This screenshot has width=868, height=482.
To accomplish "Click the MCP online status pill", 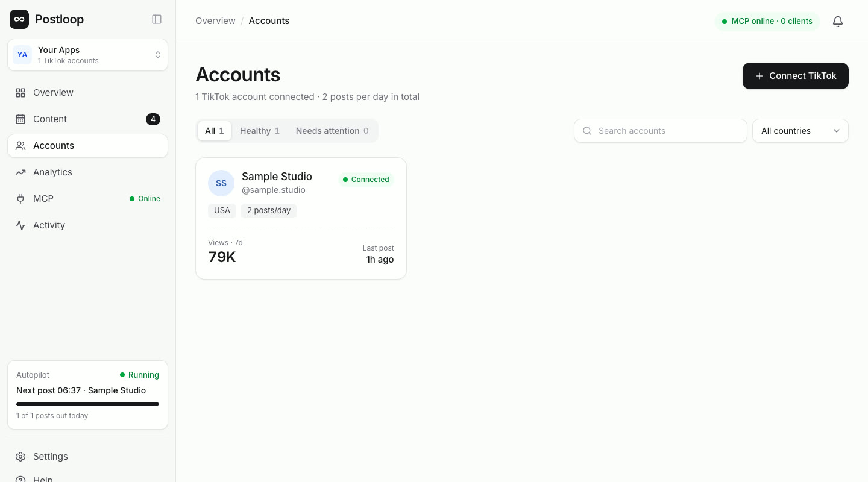I will pos(767,22).
